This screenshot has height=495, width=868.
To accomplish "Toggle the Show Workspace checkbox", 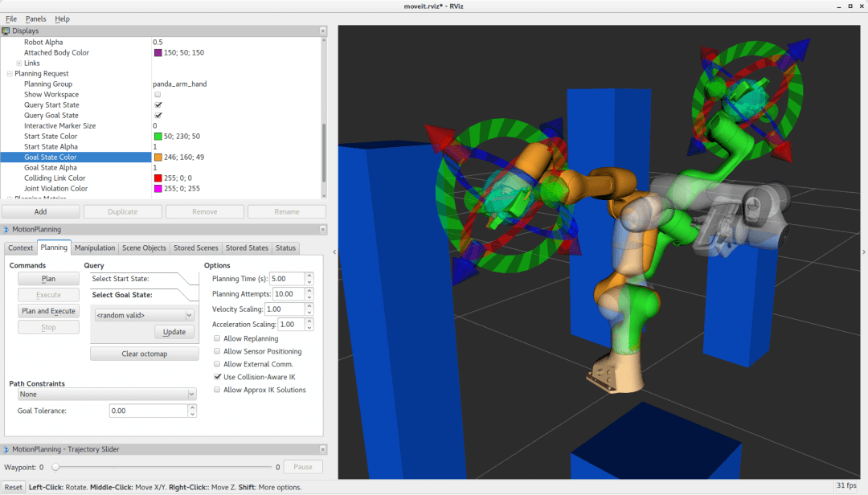I will coord(158,95).
